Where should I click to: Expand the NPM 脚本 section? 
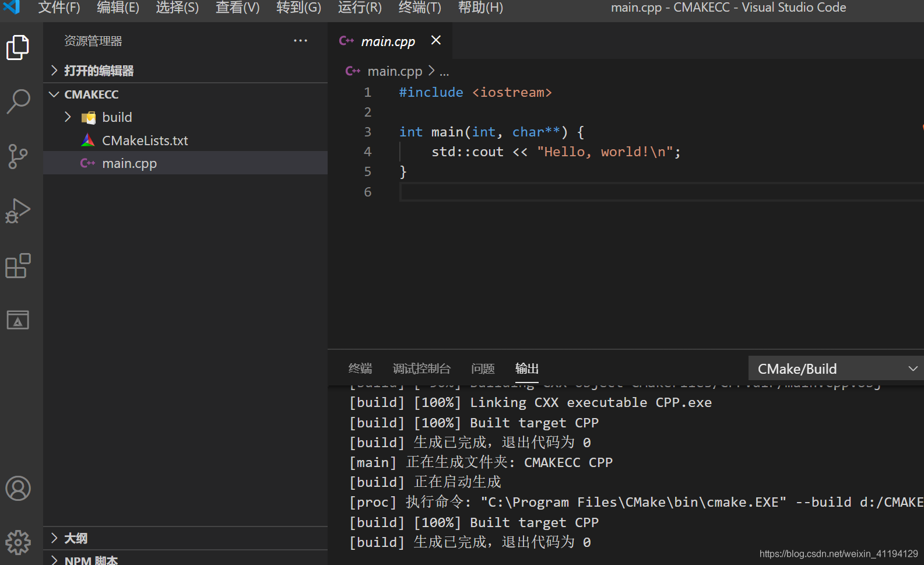(54, 560)
